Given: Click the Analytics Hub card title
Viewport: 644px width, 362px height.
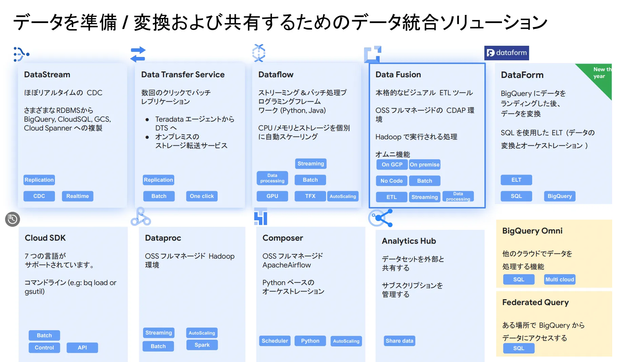Looking at the screenshot, I should click(x=409, y=241).
